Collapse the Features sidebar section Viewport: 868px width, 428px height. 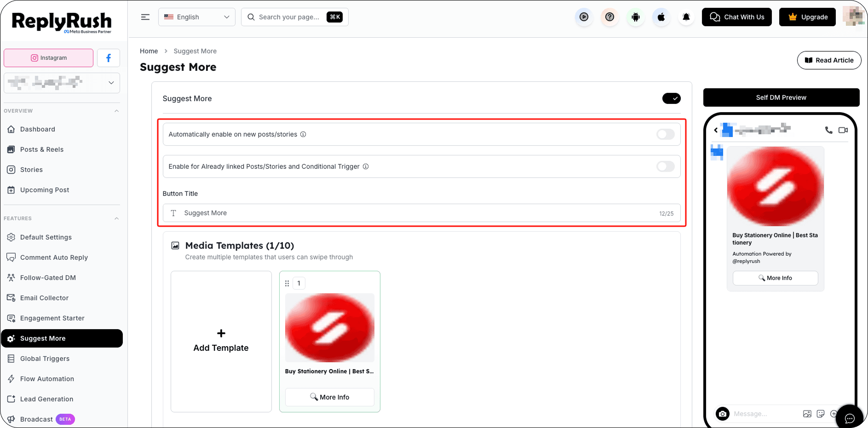(x=117, y=218)
